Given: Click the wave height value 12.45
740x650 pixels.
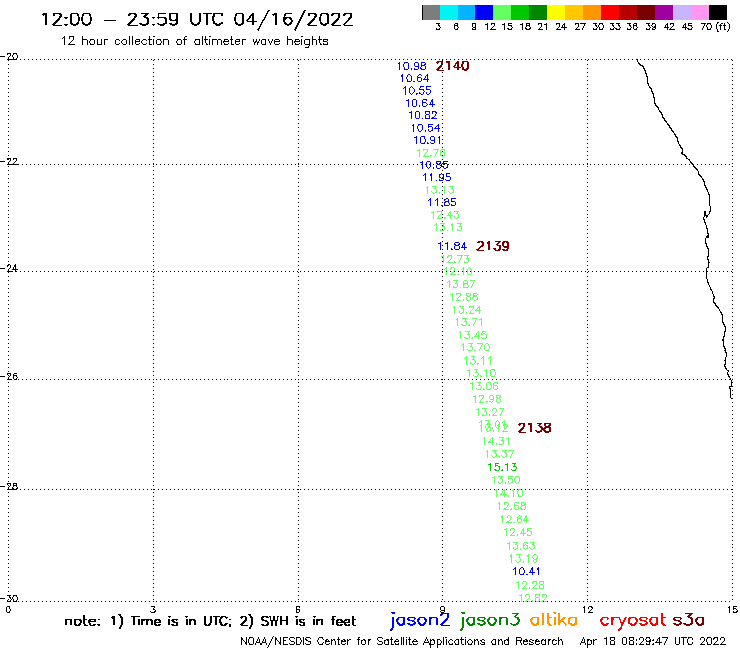Looking at the screenshot, I should point(518,532).
